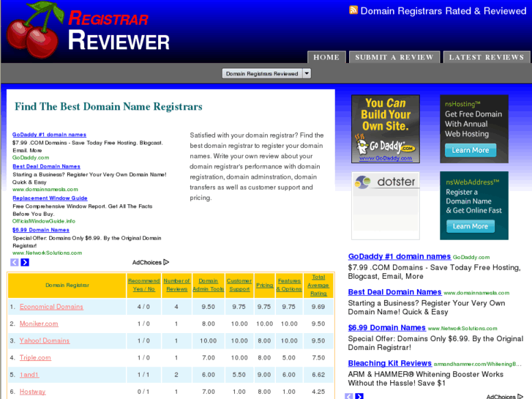The image size is (532, 399).
Task: Open the LATEST REVIEWS tab
Action: (x=487, y=57)
